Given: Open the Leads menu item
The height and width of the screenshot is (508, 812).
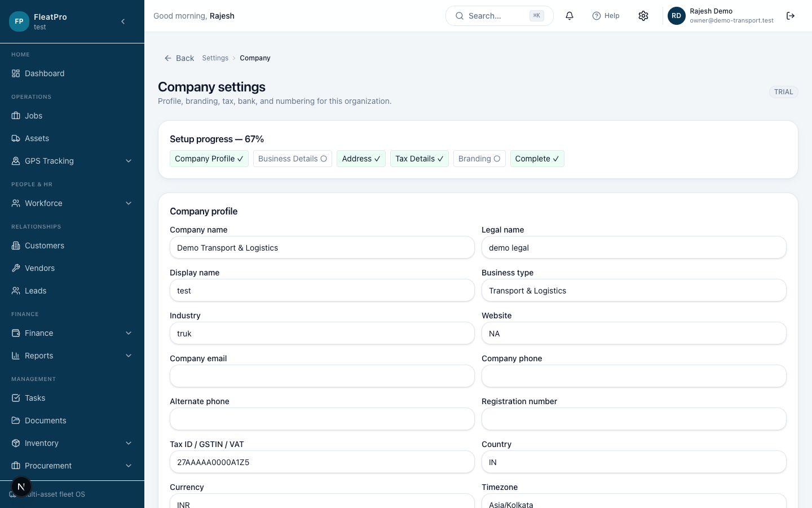Looking at the screenshot, I should (x=72, y=291).
